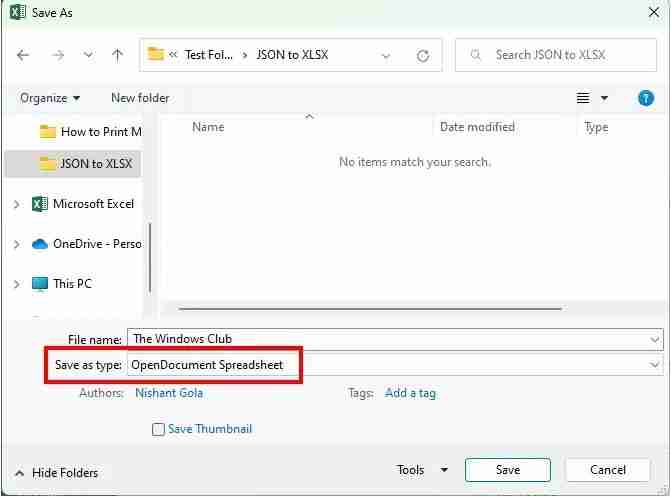The image size is (671, 498).
Task: Expand the This PC tree node
Action: 17,284
